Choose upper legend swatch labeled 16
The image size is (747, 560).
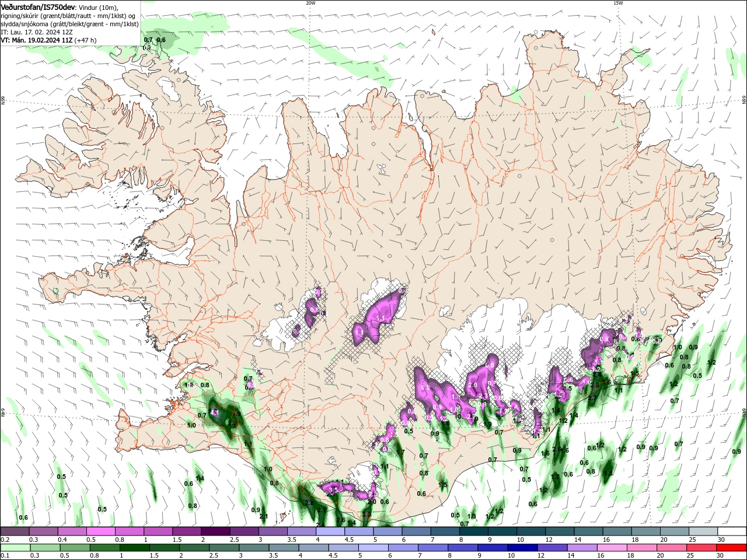coord(617,531)
